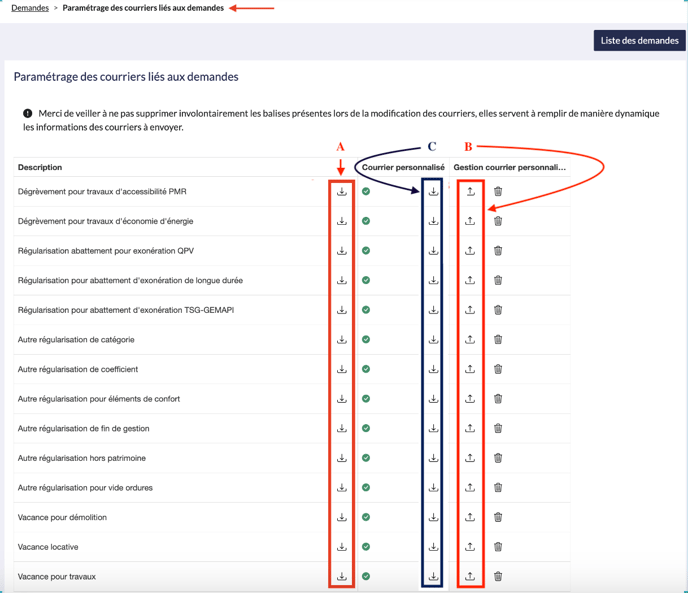Download default letter for Dégrèvement accessibilité PMR
The height and width of the screenshot is (593, 688).
[x=342, y=192]
